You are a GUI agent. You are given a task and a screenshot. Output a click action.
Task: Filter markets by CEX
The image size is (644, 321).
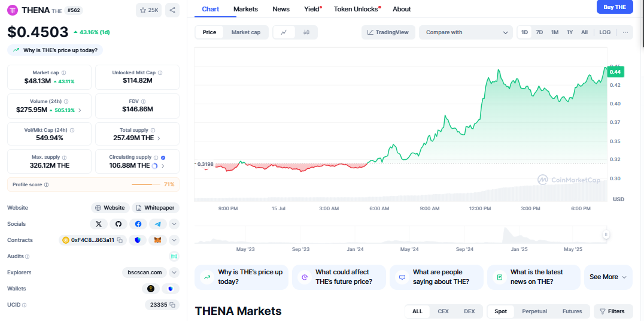443,311
